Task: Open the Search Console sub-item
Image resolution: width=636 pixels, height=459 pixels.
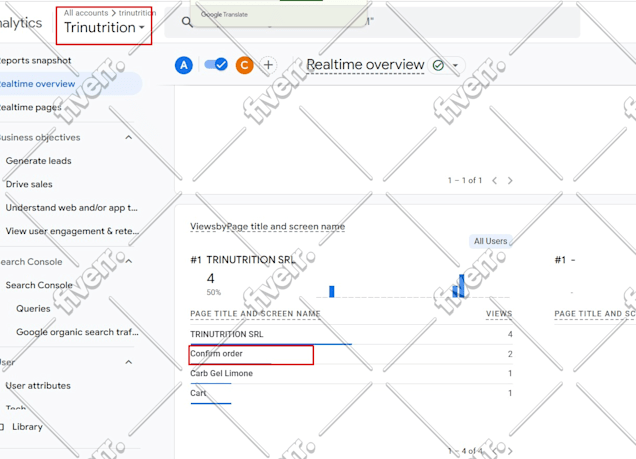Action: click(39, 285)
